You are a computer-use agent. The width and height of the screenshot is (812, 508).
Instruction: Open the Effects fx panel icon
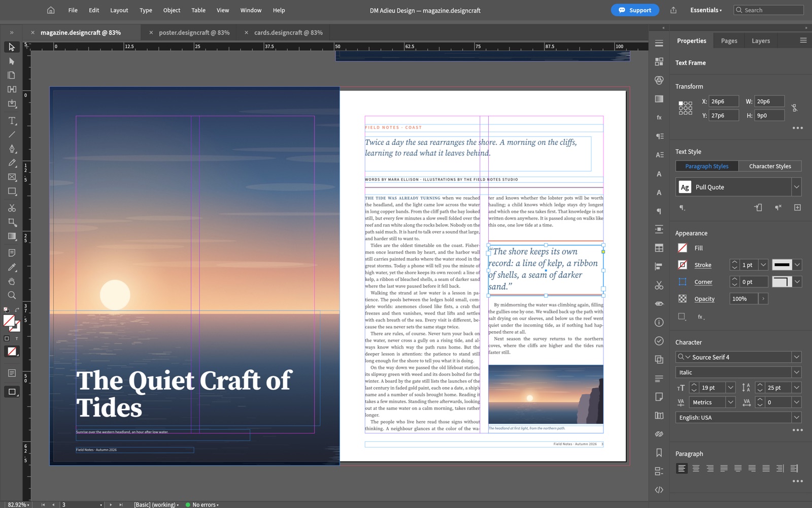pyautogui.click(x=659, y=117)
